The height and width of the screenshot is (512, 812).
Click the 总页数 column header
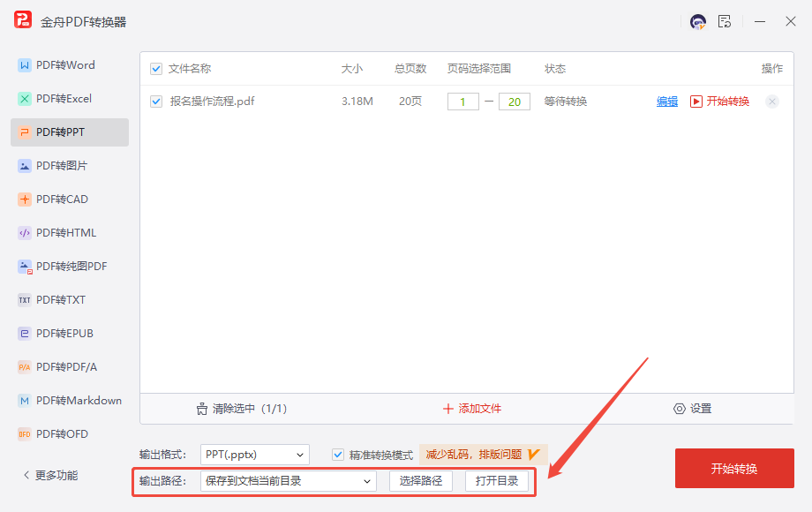[410, 69]
